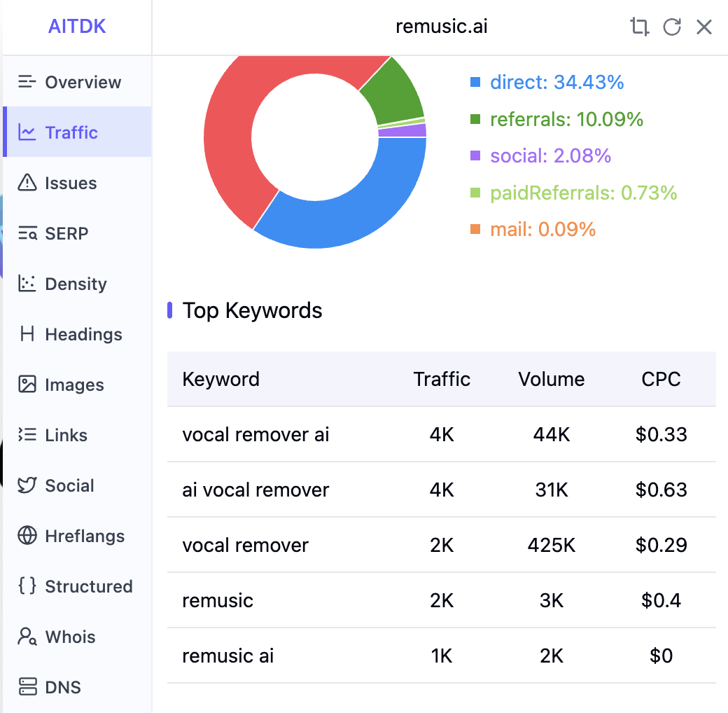Click the Hreflangs globe icon
Screen dimensions: 728x713
tap(27, 536)
